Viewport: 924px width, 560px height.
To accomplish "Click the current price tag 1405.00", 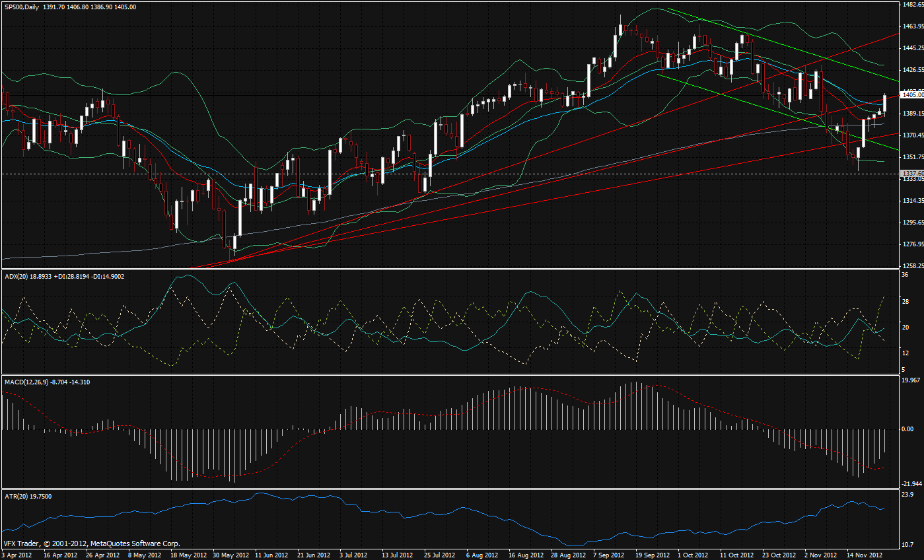I will (x=911, y=95).
